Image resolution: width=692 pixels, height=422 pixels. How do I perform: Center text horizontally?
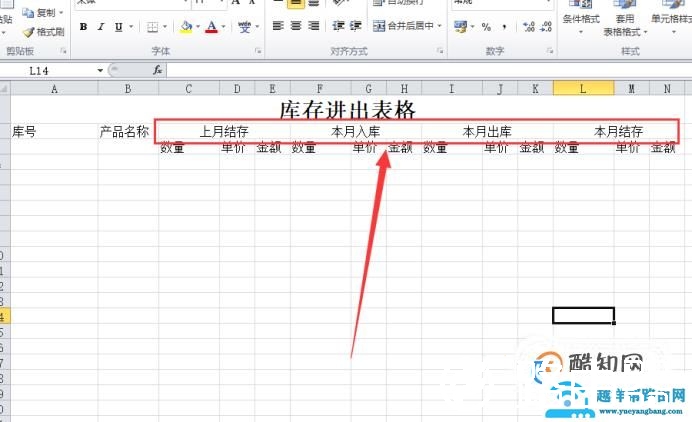point(296,26)
